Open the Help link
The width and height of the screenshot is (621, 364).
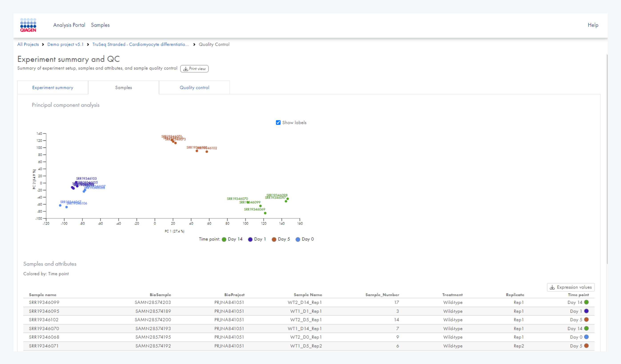[593, 25]
